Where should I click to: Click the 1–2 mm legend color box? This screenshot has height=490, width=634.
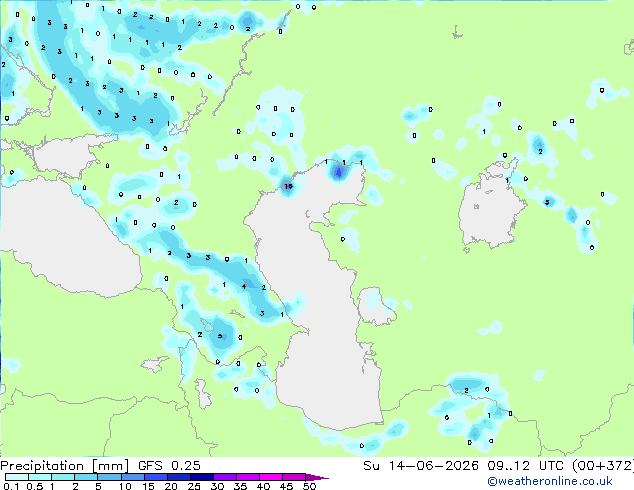tap(63, 477)
